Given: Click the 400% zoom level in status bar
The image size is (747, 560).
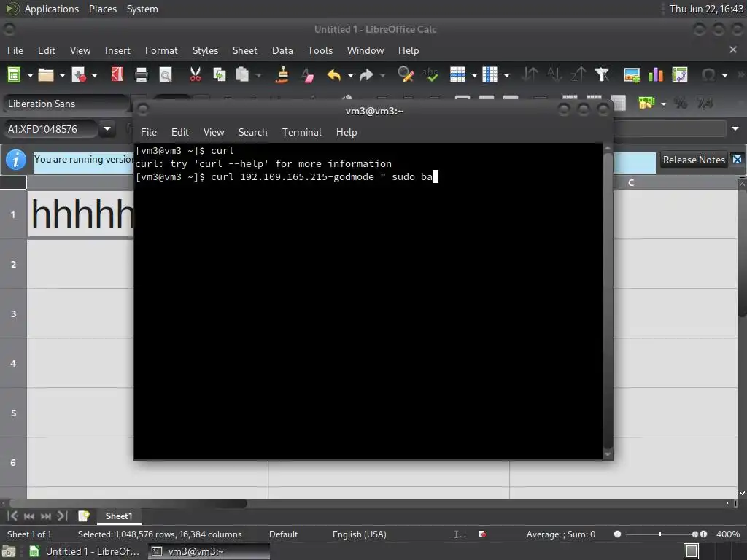Looking at the screenshot, I should click(727, 534).
